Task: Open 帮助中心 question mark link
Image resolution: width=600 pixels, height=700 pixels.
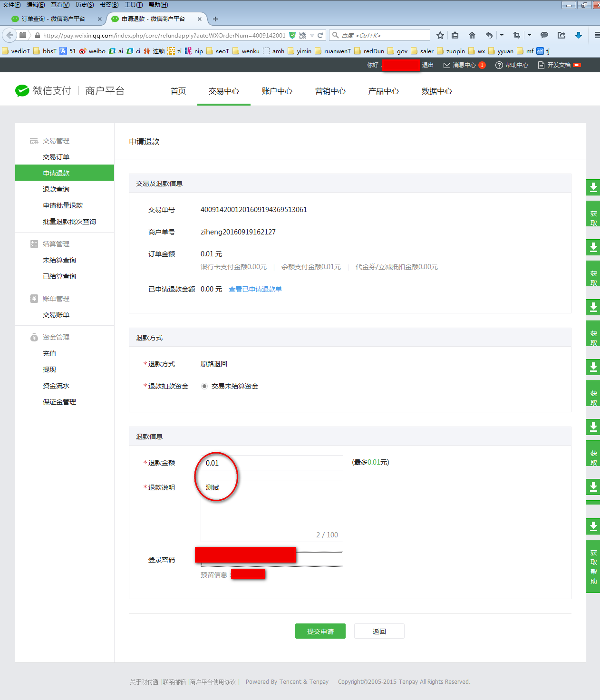Action: tap(512, 65)
